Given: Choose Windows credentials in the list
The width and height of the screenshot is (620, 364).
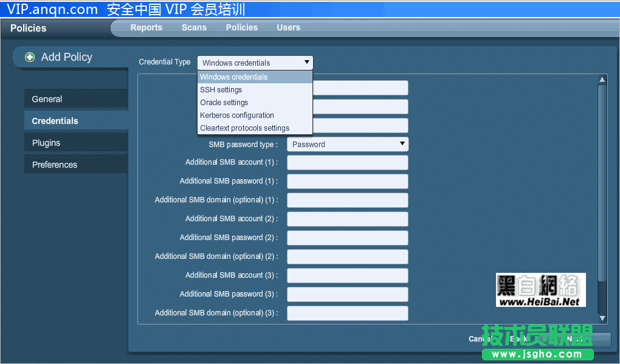Looking at the screenshot, I should coord(234,77).
